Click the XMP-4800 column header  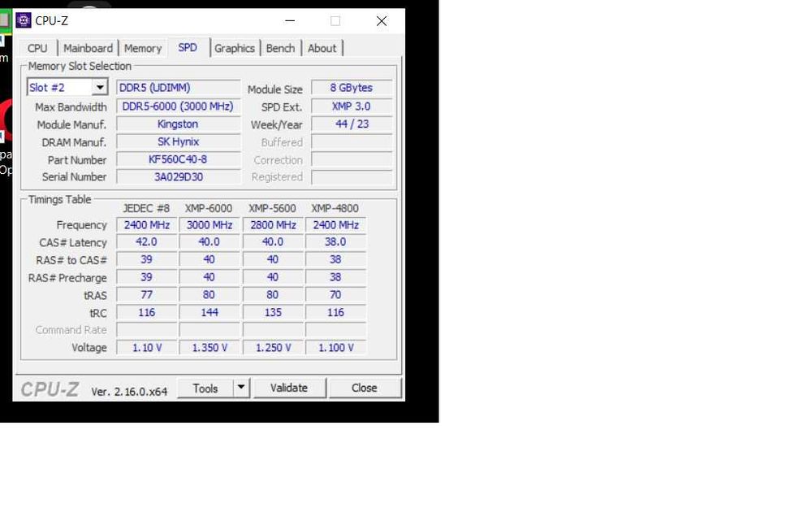[x=335, y=208]
